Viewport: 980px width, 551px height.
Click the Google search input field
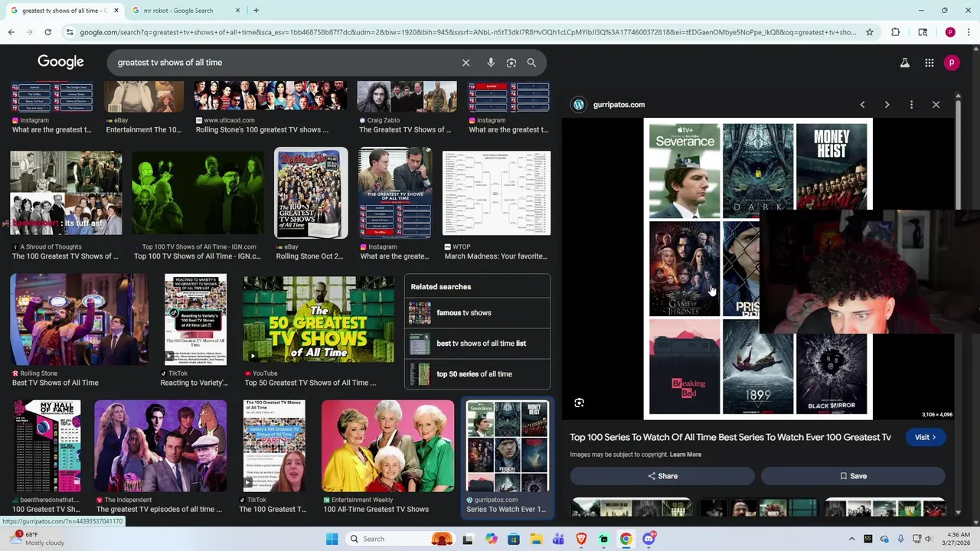click(283, 63)
